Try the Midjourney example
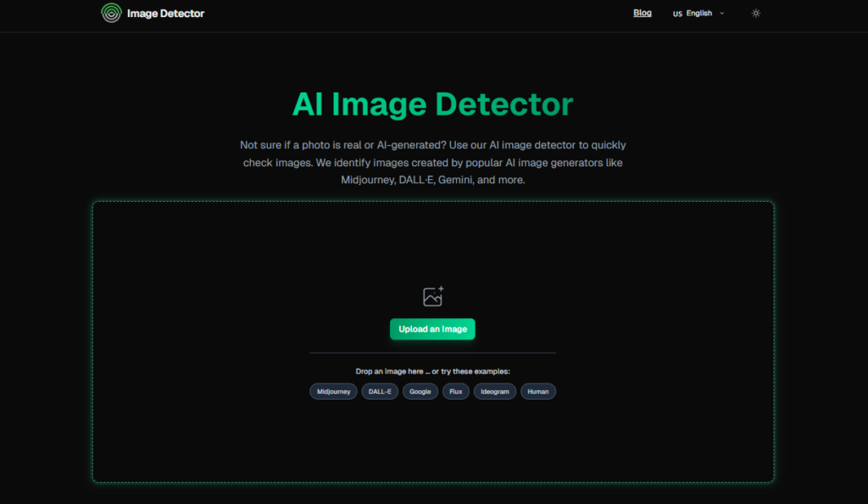 point(334,391)
